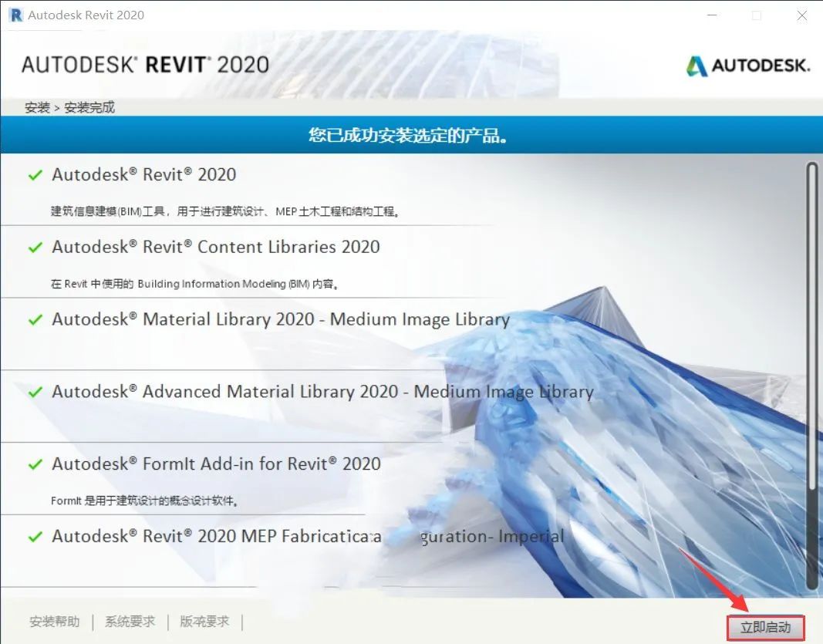Open the 系统要求 link
The height and width of the screenshot is (644, 823).
coord(130,622)
